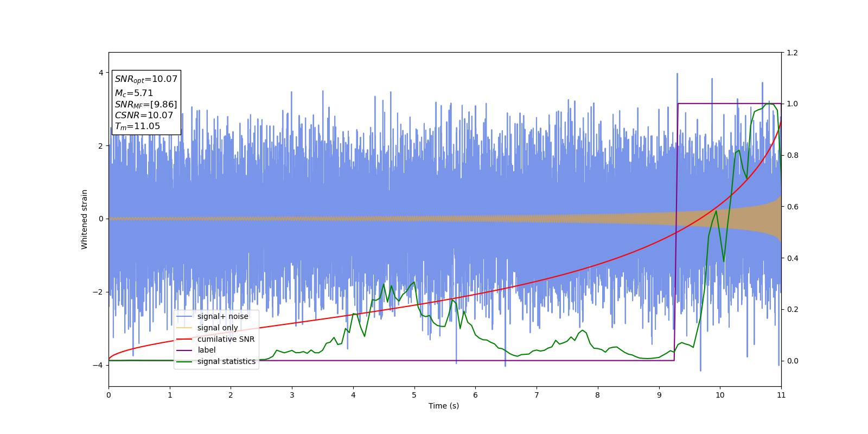The image size is (868, 434).
Task: Click the purple label legend line
Action: coord(184,350)
